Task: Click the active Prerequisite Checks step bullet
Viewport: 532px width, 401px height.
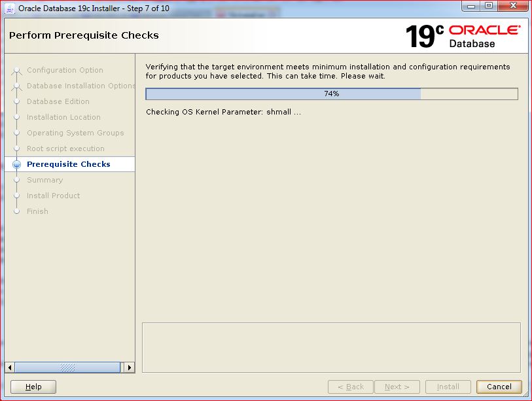Action: [x=16, y=165]
